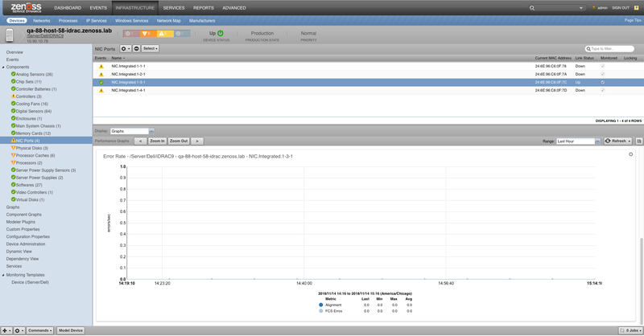Click orange icon beside Processor Caches

pos(13,155)
